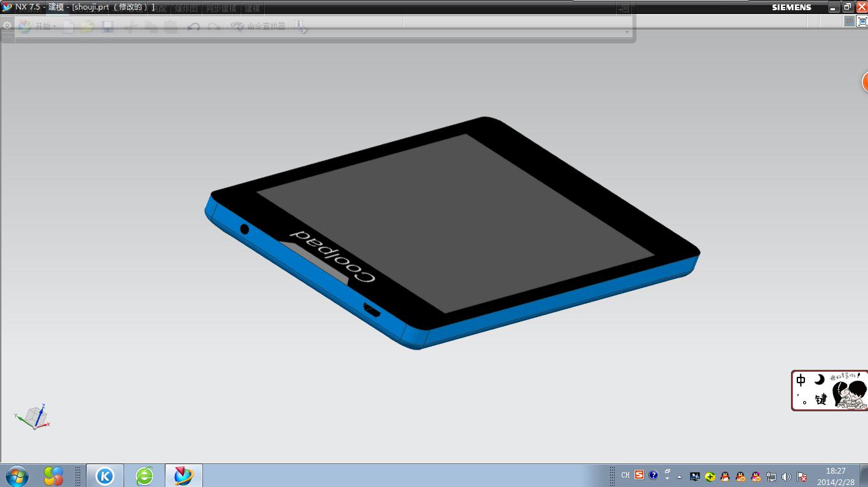Open the 命令查找器 command finder
Image resolution: width=868 pixels, height=487 pixels.
pos(258,27)
